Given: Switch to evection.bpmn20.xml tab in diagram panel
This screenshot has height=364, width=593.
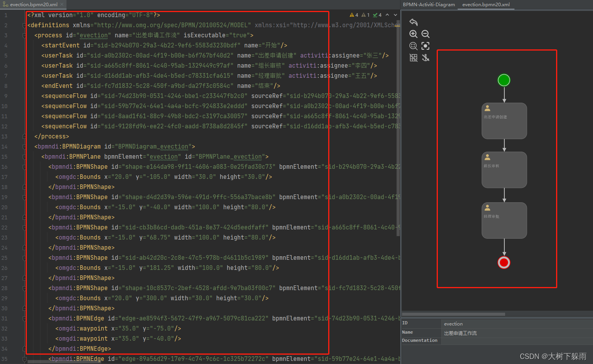Looking at the screenshot, I should coord(486,5).
